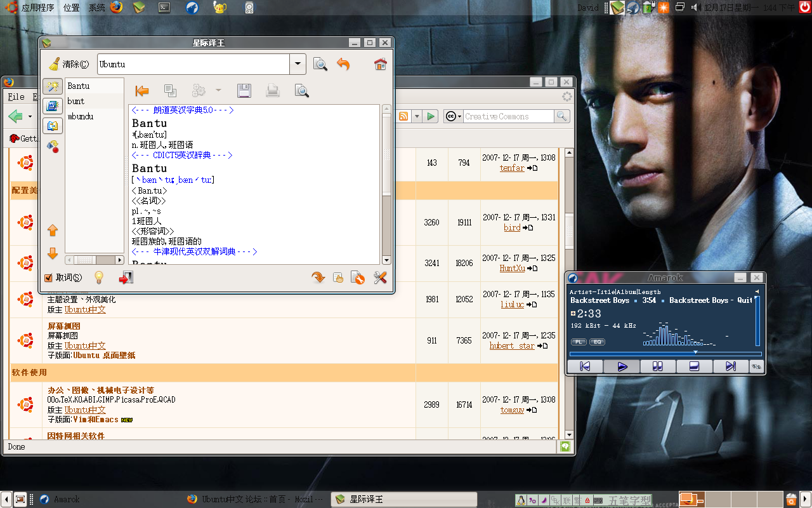
Task: Open the Creative Commons search engine dropdown
Action: point(454,116)
